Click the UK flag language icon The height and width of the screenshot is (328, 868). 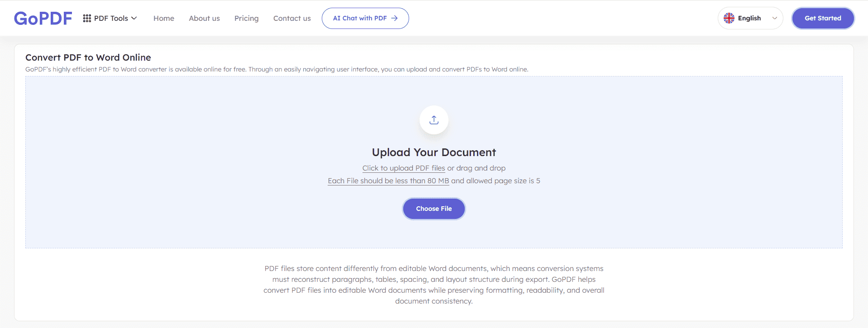point(729,18)
